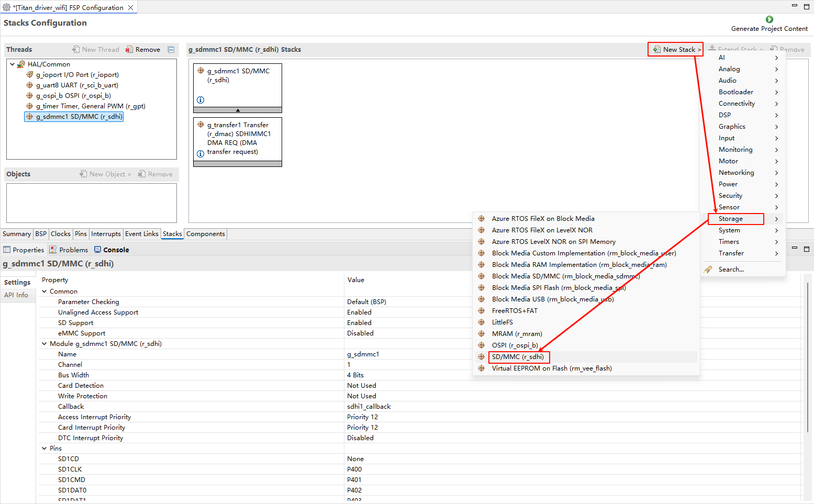Click the module icon beside LittleFS entry
Image resolution: width=814 pixels, height=504 pixels.
pos(482,322)
